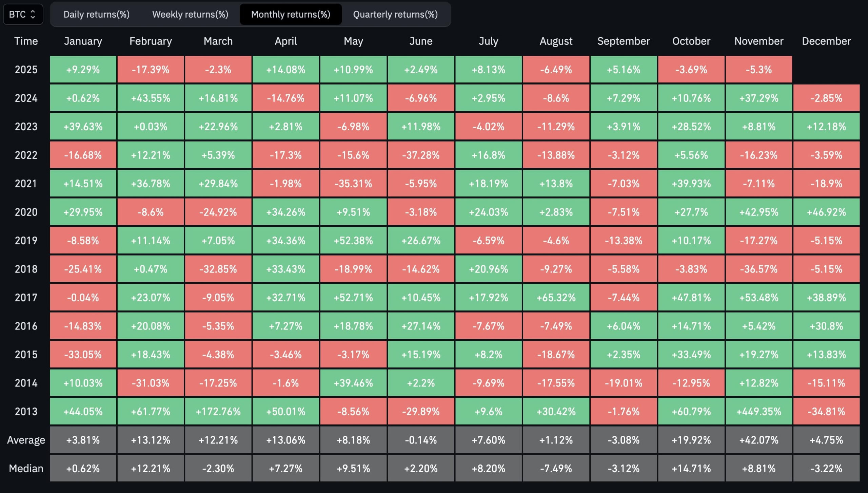This screenshot has width=868, height=493.
Task: Click the November column header
Action: coord(758,41)
